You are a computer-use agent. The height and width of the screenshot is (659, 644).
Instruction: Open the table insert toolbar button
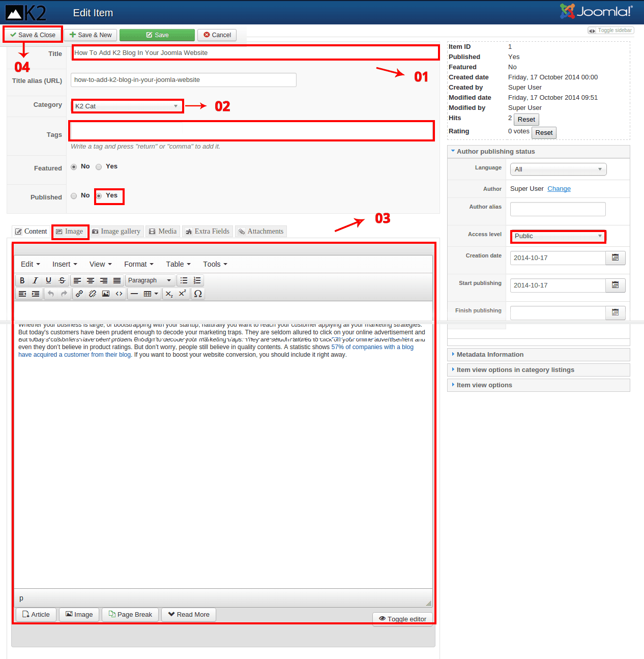coord(151,294)
